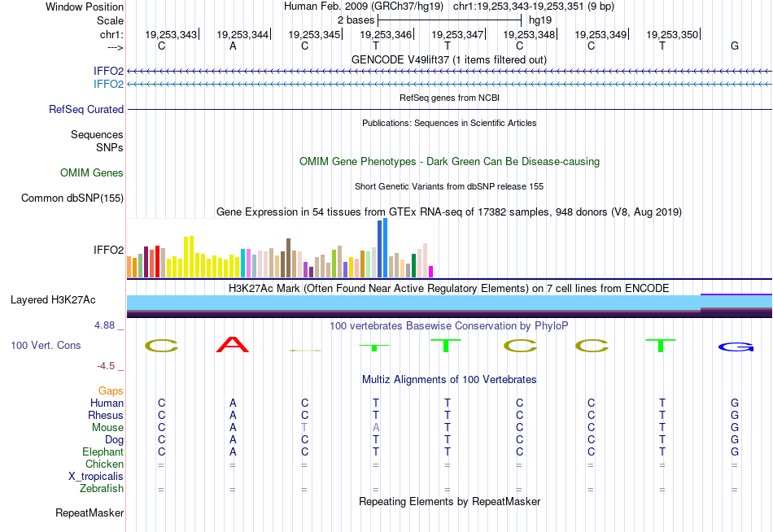Click ruler position label 19,253,347
The image size is (773, 532).
pyautogui.click(x=457, y=34)
